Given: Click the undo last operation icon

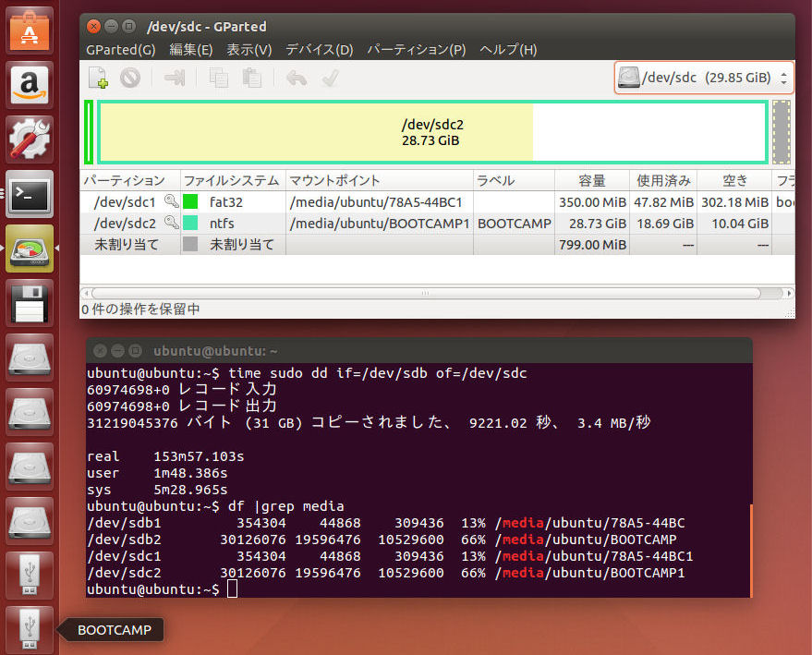Looking at the screenshot, I should [297, 78].
